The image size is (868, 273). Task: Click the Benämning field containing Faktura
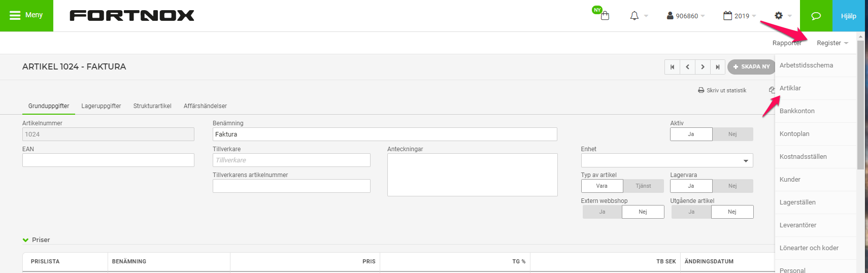click(385, 134)
